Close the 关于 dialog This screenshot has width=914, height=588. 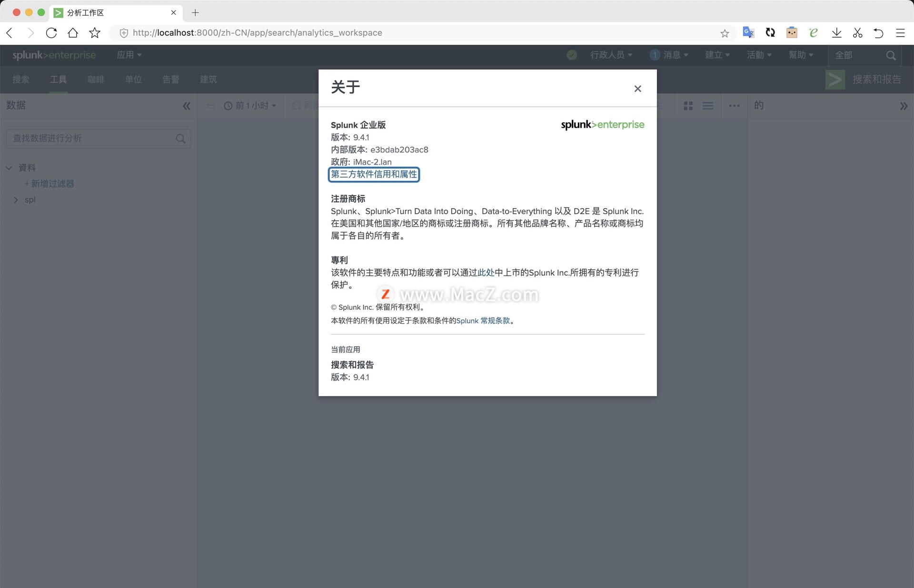pyautogui.click(x=637, y=89)
